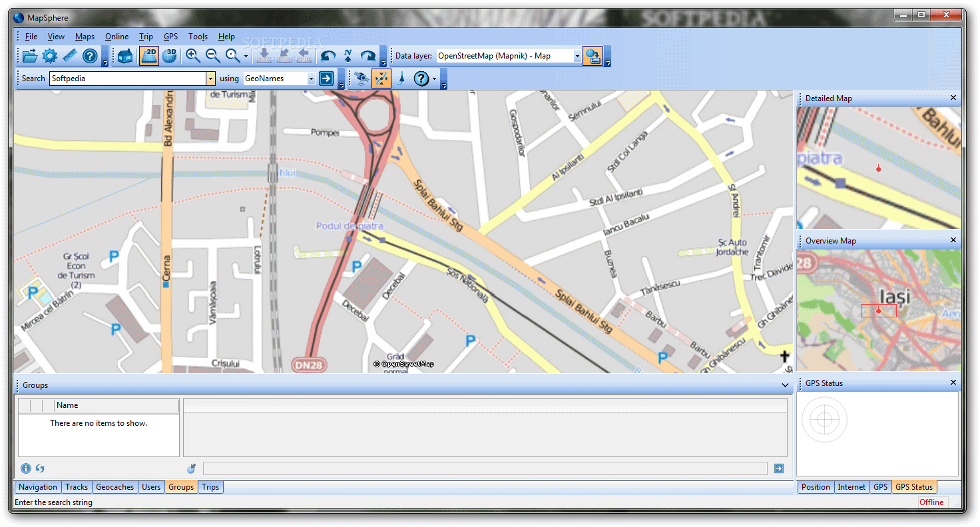
Task: Go to home location icon
Action: pyautogui.click(x=126, y=57)
